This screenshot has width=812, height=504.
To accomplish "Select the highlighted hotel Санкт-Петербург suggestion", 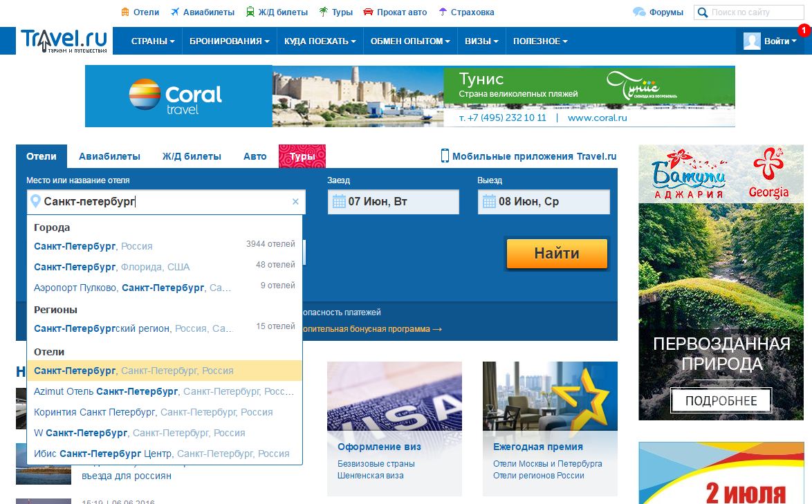I will point(165,371).
